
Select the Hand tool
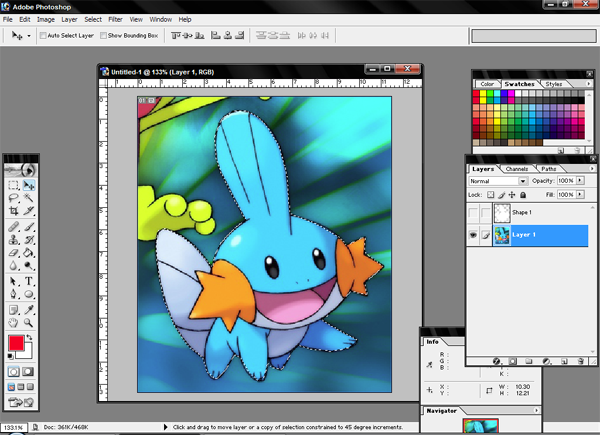click(13, 323)
